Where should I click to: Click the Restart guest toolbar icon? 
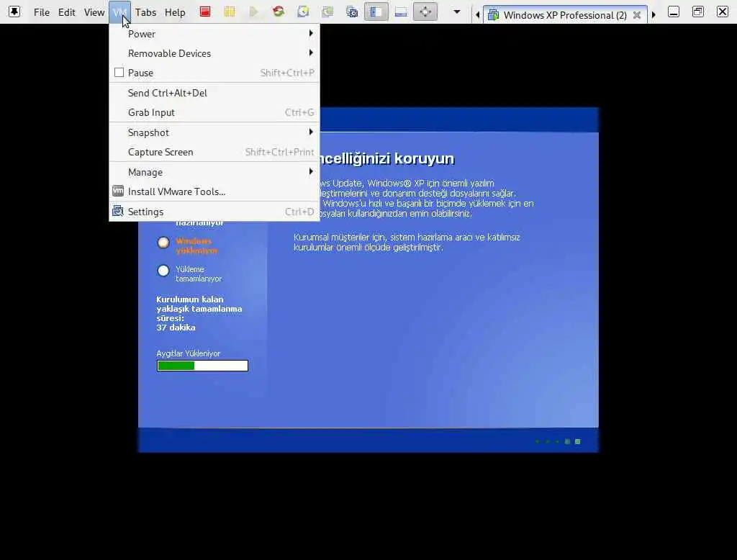(x=279, y=12)
